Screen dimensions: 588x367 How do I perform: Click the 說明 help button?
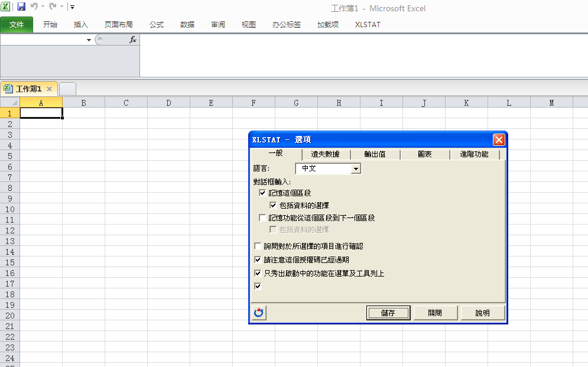click(483, 313)
